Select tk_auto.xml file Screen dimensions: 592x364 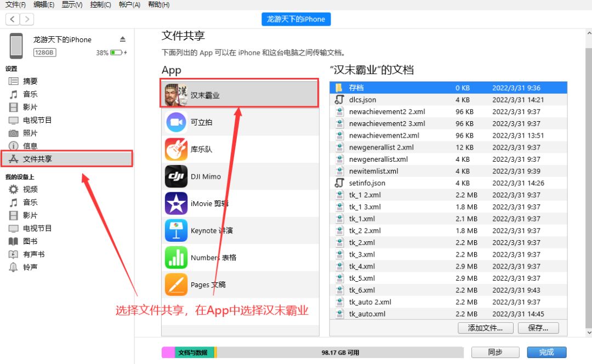point(448,314)
